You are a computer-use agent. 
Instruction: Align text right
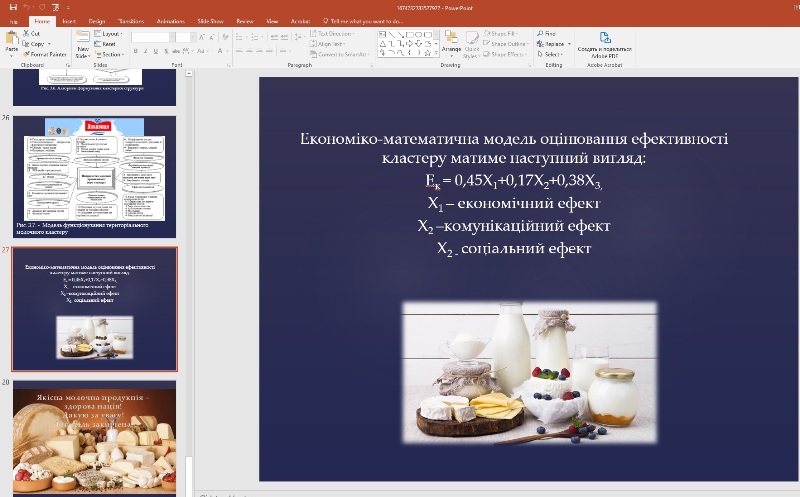260,51
